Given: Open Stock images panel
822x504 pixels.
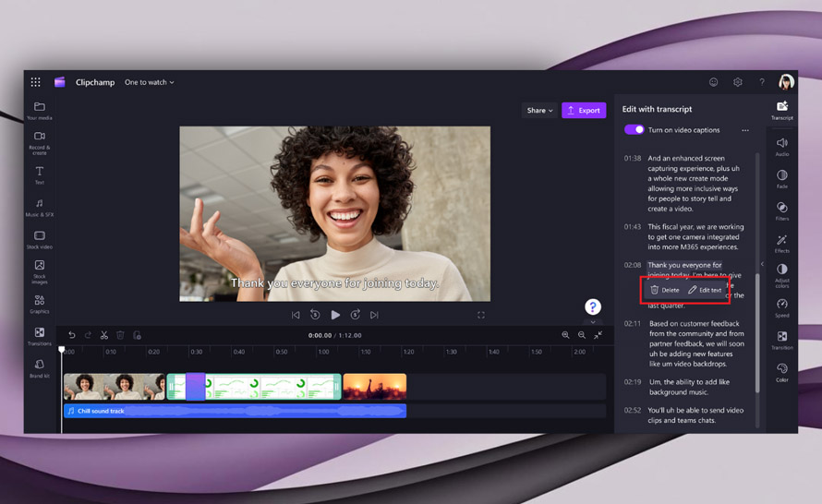Looking at the screenshot, I should [40, 272].
